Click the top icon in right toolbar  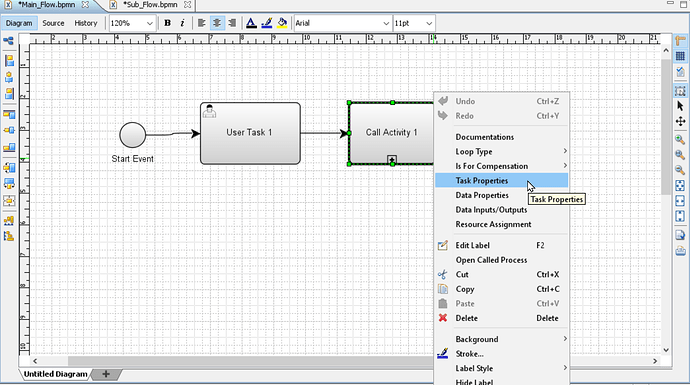[680, 40]
